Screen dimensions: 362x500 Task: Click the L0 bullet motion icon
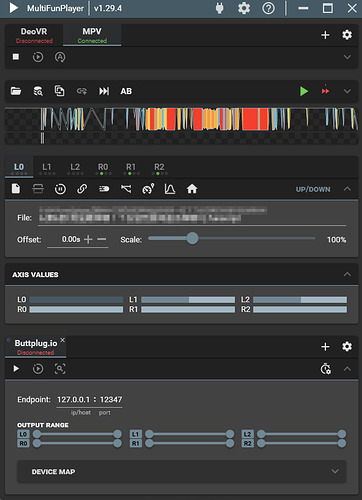[x=104, y=189]
